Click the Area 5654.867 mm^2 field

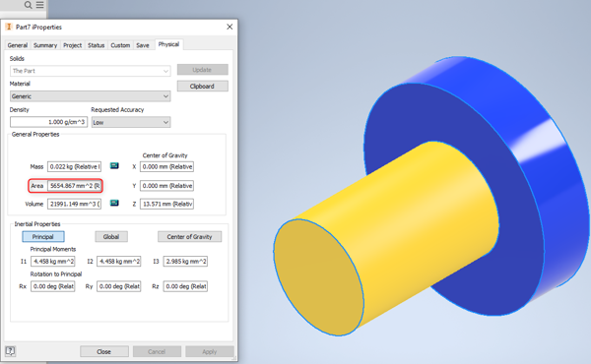tap(74, 186)
